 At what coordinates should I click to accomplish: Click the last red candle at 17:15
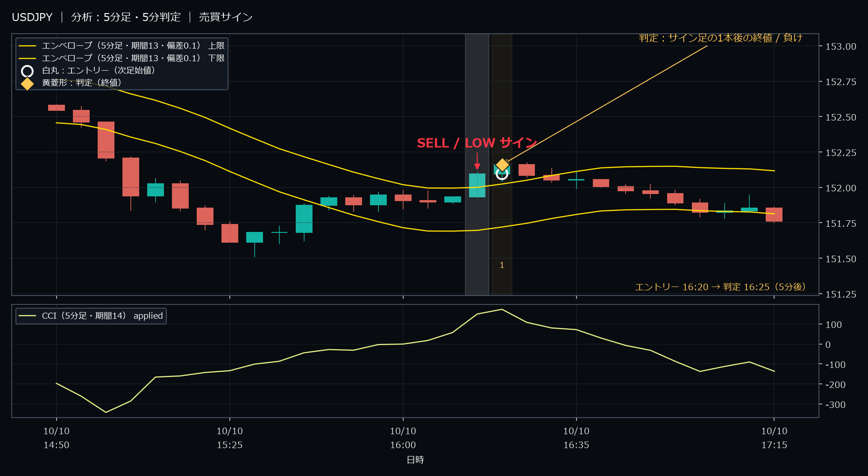pyautogui.click(x=774, y=215)
